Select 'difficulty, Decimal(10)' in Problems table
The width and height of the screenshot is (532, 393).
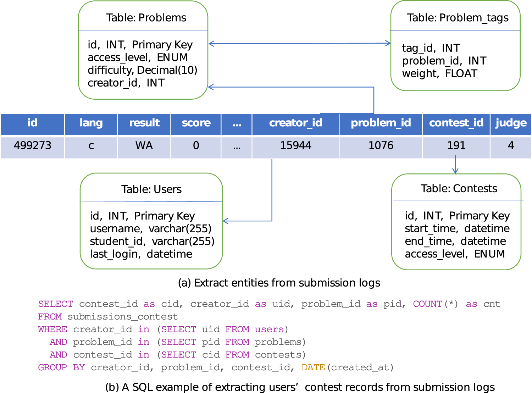[143, 70]
